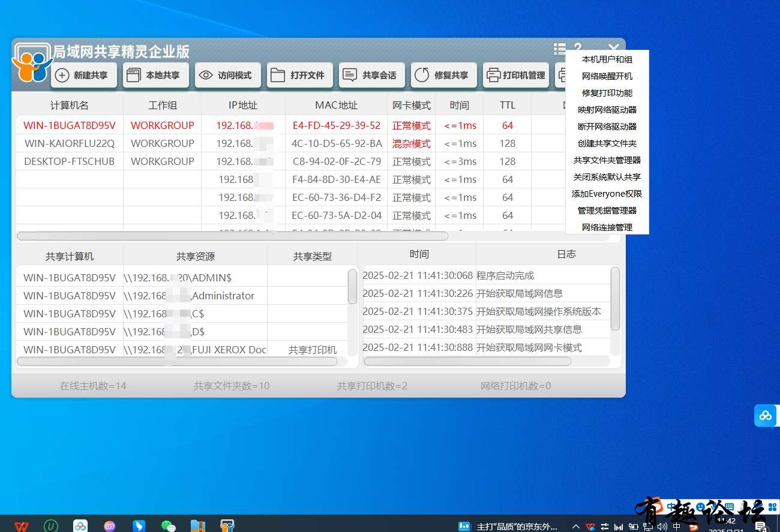Open 管理凭据管理器 from the menu
Screen dimensions: 780x532
(x=607, y=211)
